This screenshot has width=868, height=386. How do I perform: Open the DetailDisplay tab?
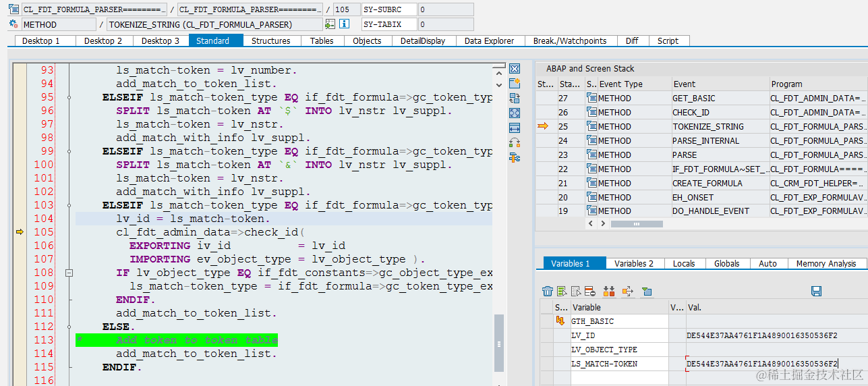(423, 40)
